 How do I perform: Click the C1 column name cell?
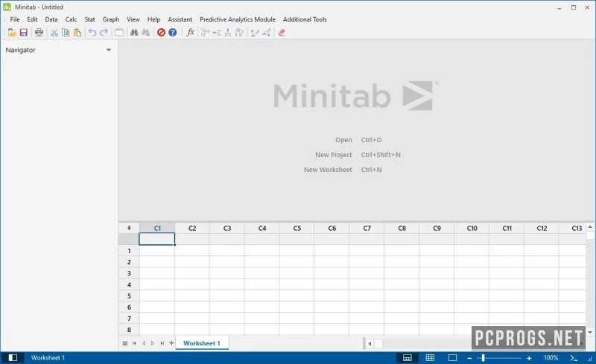click(x=157, y=239)
